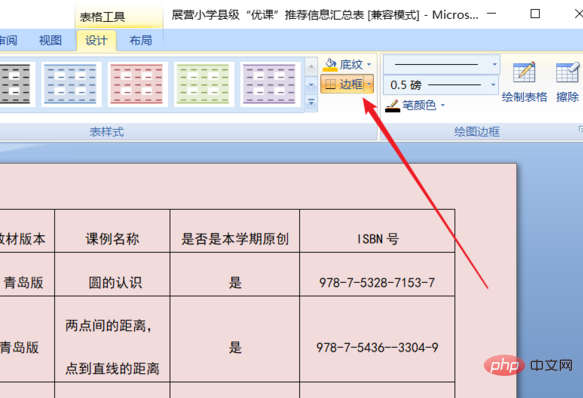Click the 点到直线的距离 text line

[x=112, y=369]
